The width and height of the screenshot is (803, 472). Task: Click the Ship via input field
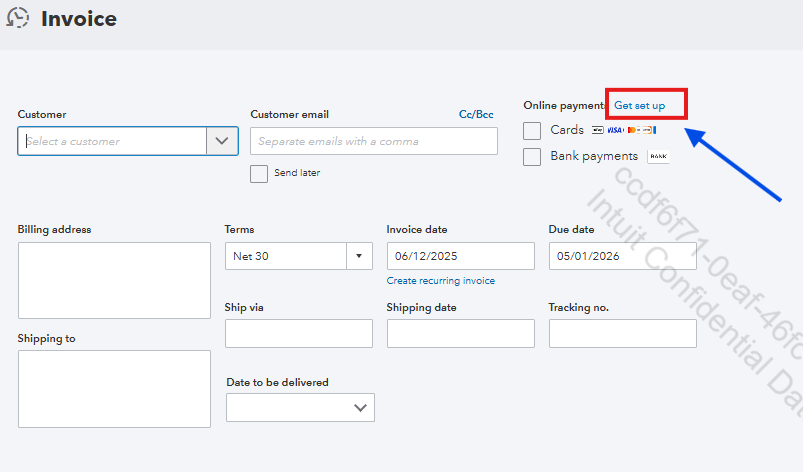(x=298, y=333)
